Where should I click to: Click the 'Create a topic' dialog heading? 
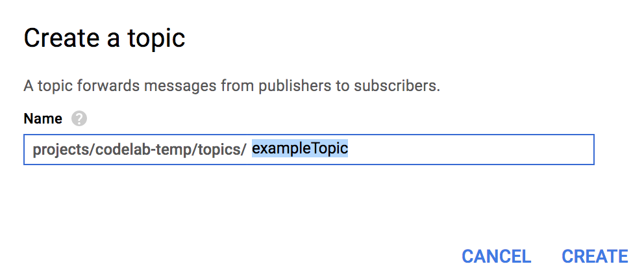tap(105, 38)
